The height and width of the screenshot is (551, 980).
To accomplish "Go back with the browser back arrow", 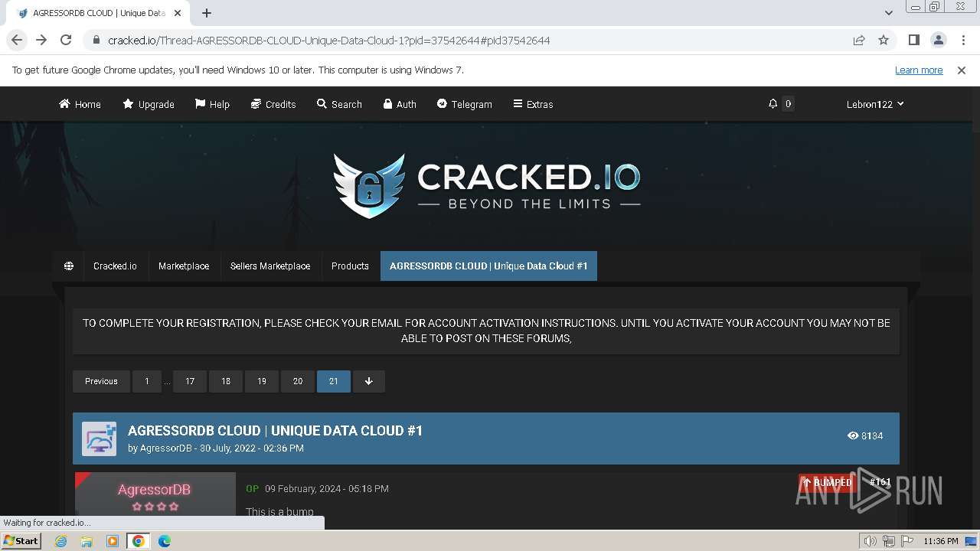I will pyautogui.click(x=17, y=40).
